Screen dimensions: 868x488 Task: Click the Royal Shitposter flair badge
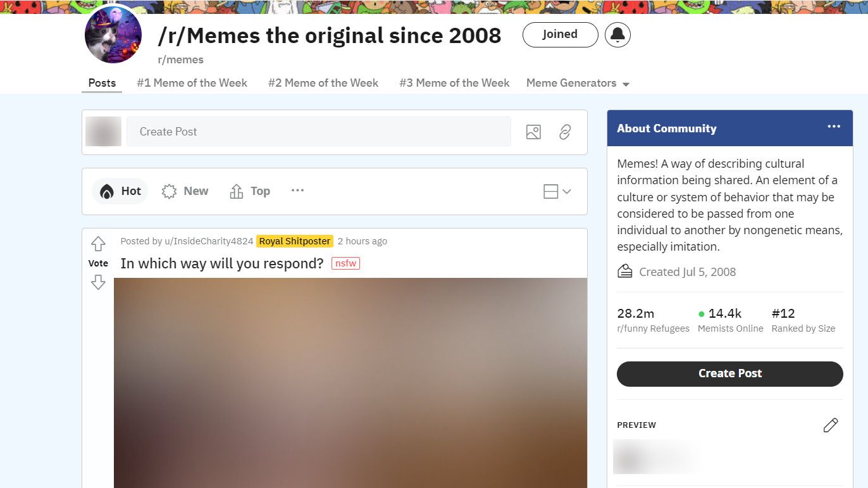(294, 241)
